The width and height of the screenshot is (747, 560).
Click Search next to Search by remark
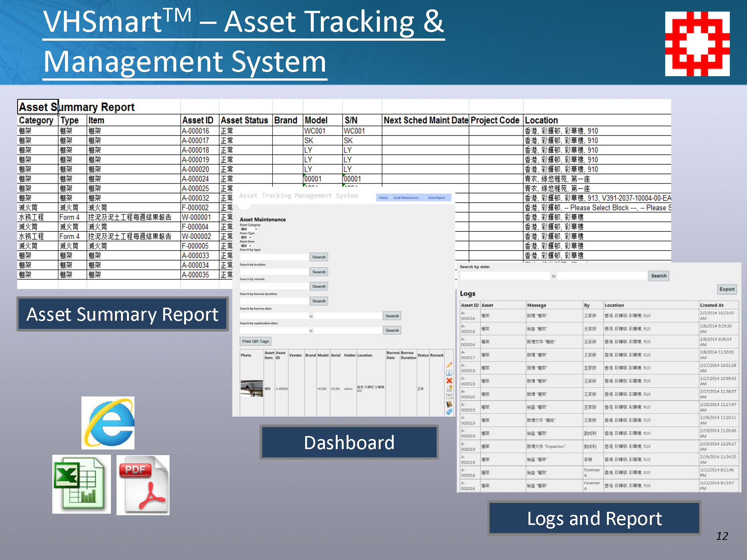pyautogui.click(x=319, y=286)
